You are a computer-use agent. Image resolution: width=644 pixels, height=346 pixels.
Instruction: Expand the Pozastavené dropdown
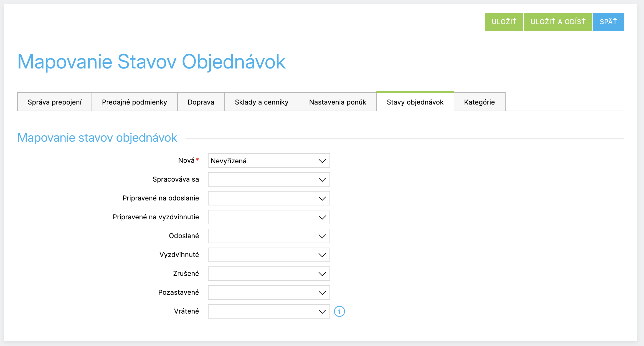268,293
